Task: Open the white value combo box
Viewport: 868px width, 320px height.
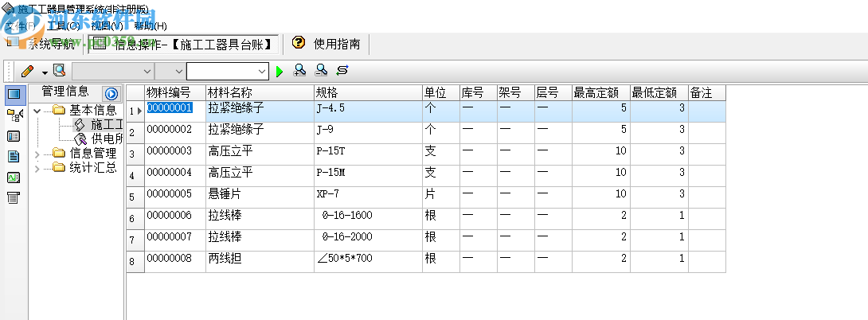Action: 228,72
